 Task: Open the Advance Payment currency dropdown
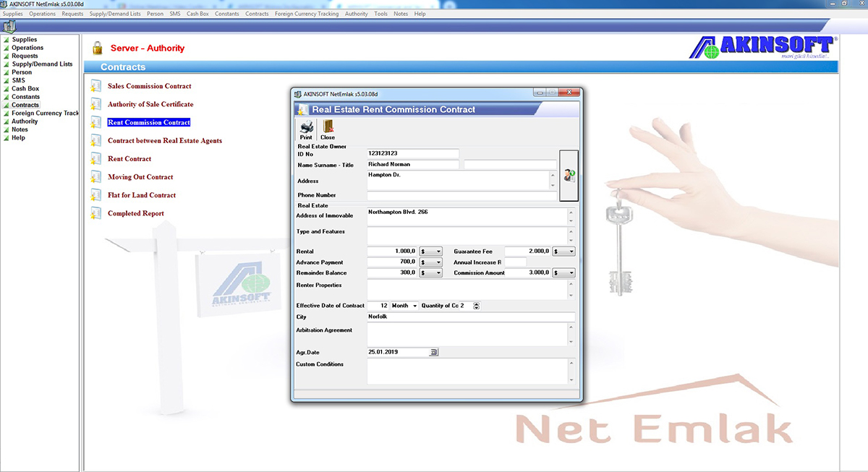click(x=430, y=262)
